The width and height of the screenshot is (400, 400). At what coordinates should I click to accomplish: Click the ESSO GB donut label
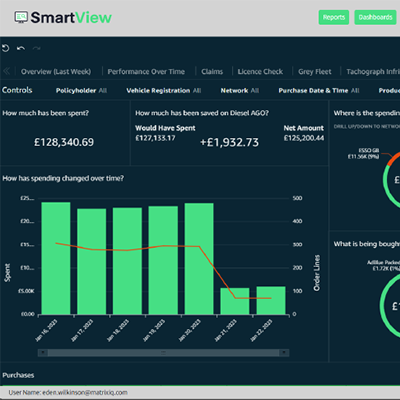tap(363, 153)
